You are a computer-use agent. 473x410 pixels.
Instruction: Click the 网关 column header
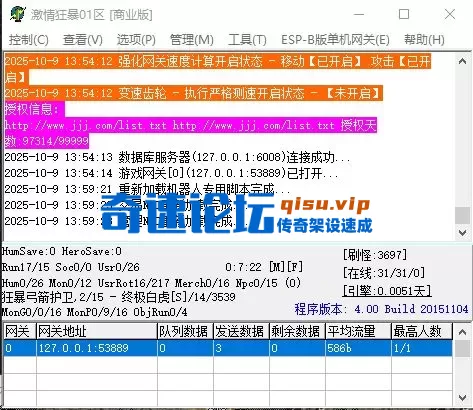click(x=19, y=331)
